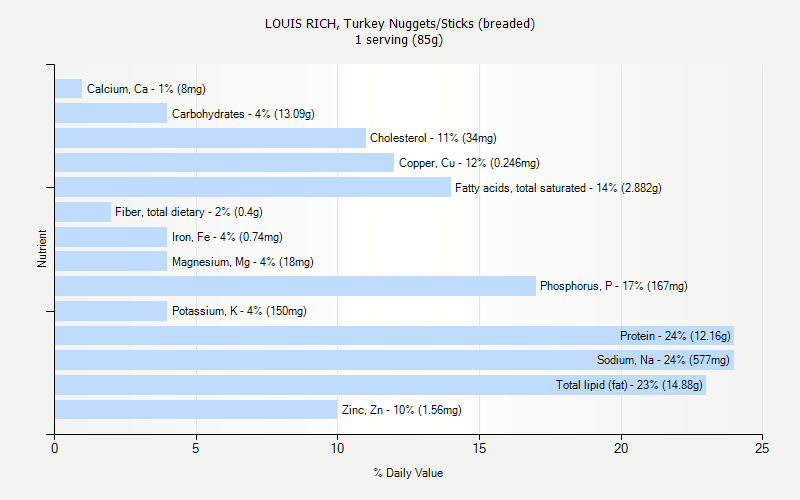Click the Nutrient y-axis title

coord(42,248)
